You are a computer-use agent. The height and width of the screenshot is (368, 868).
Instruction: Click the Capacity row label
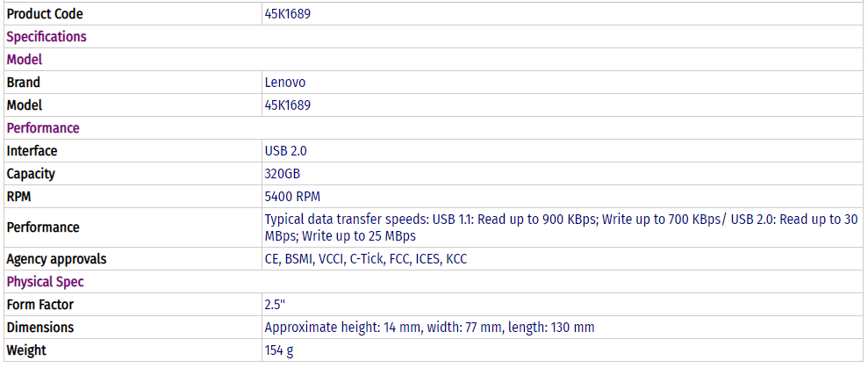(x=31, y=174)
